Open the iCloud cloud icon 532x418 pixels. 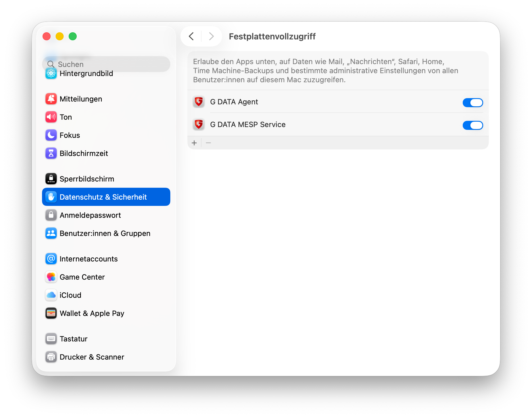pyautogui.click(x=51, y=295)
